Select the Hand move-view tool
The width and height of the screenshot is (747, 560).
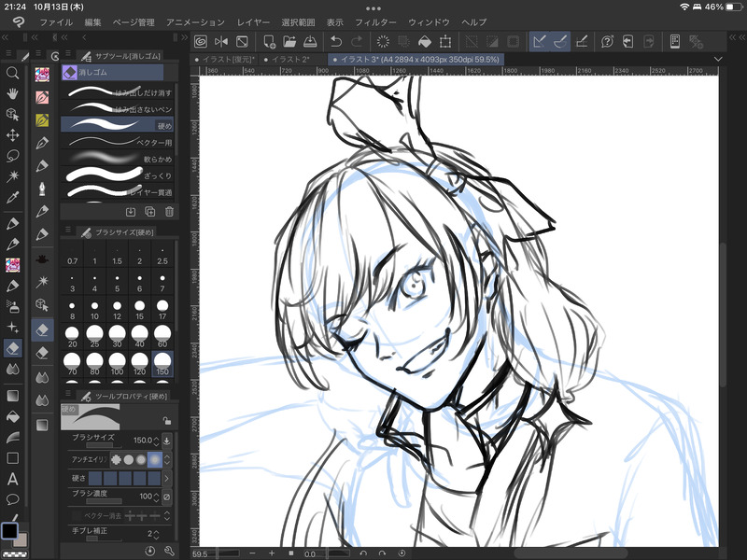(x=12, y=93)
